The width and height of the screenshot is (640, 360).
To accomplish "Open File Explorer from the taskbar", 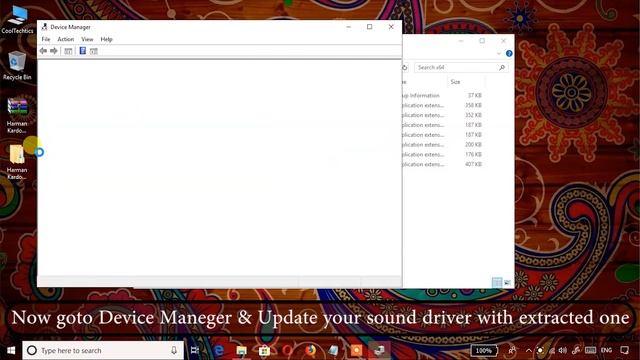I will pos(242,350).
